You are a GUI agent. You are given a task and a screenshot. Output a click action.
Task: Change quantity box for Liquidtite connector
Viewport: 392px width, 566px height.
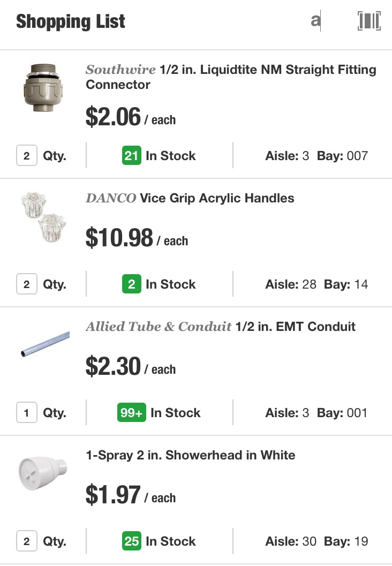[27, 156]
